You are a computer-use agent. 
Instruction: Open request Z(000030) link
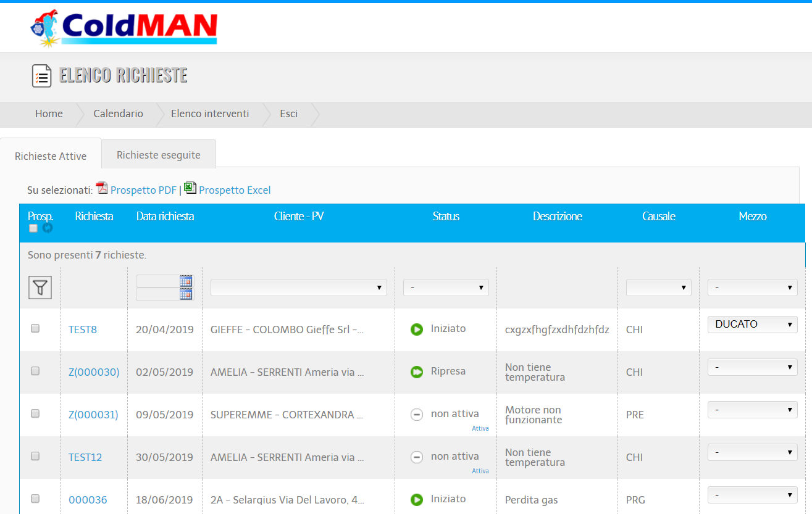tap(94, 372)
